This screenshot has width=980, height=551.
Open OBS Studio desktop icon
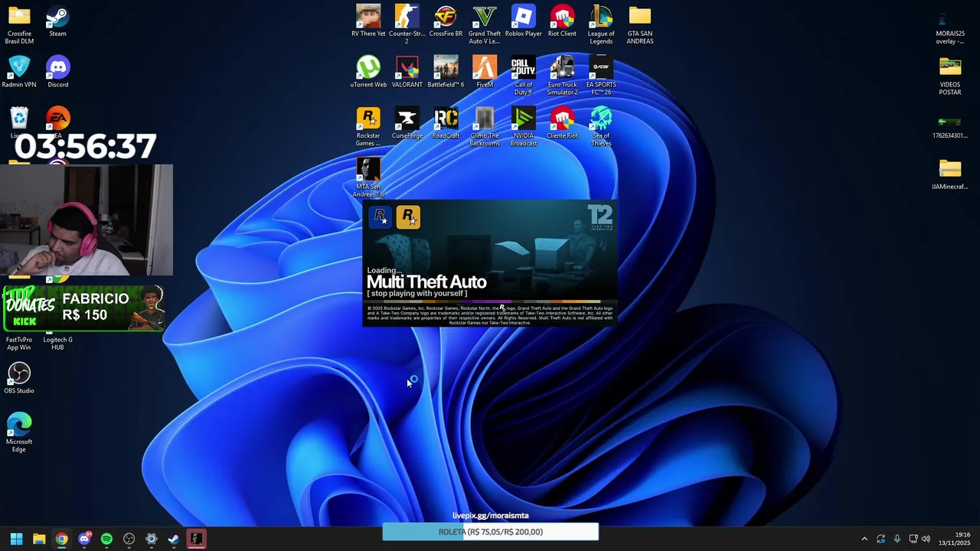coord(19,378)
